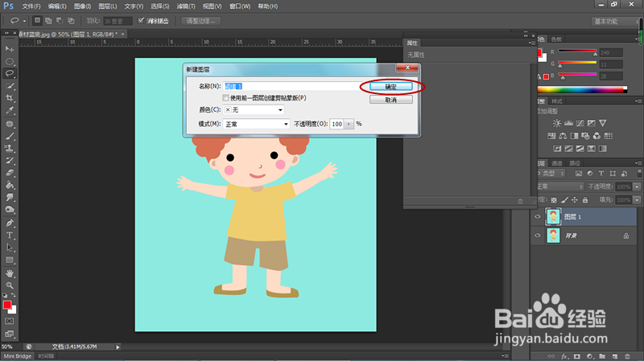The width and height of the screenshot is (644, 361).
Task: Click the Levels adjustment icon
Action: click(x=568, y=123)
